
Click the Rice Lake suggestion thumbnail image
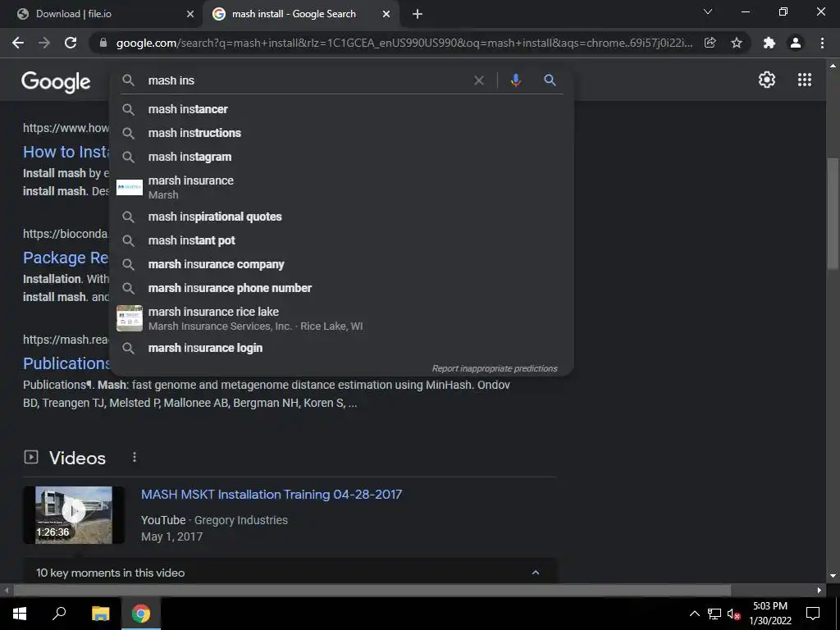[130, 318]
